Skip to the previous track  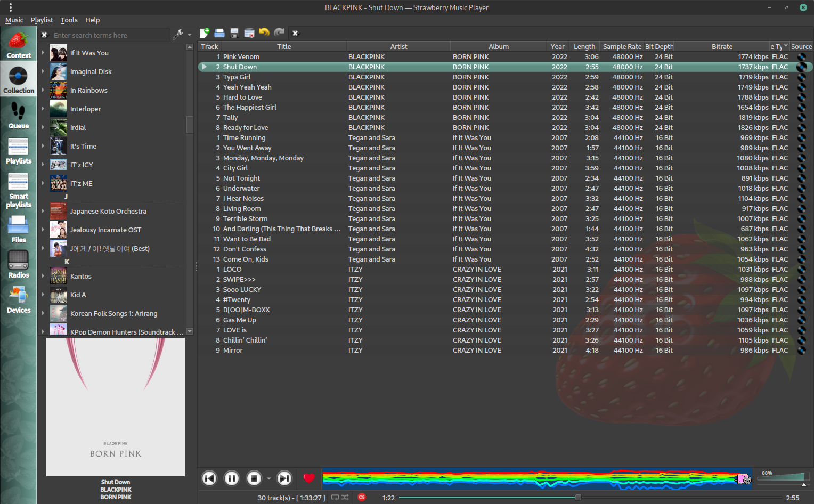[x=209, y=478]
